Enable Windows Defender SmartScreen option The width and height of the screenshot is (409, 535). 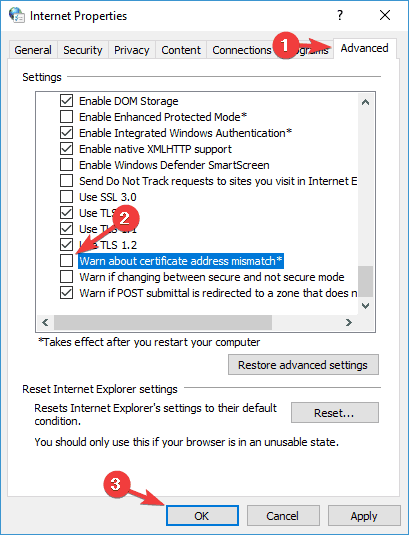[x=66, y=164]
